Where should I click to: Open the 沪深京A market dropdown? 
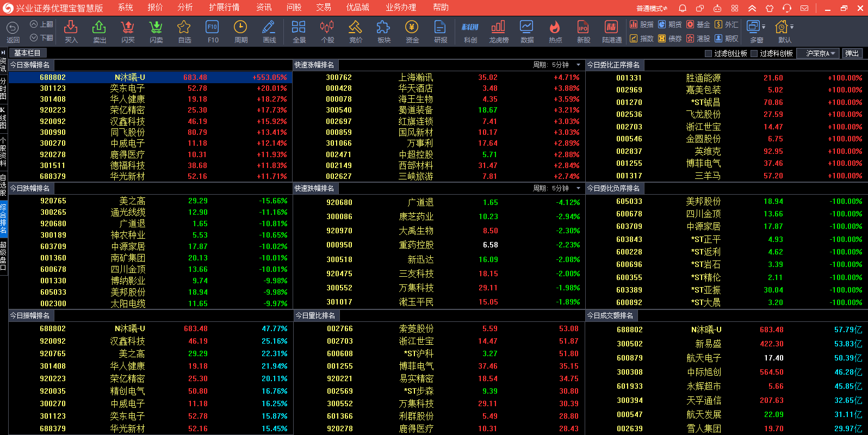[818, 53]
